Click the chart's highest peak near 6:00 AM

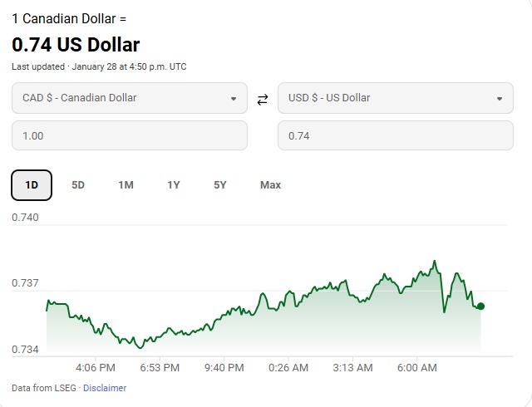click(x=436, y=261)
